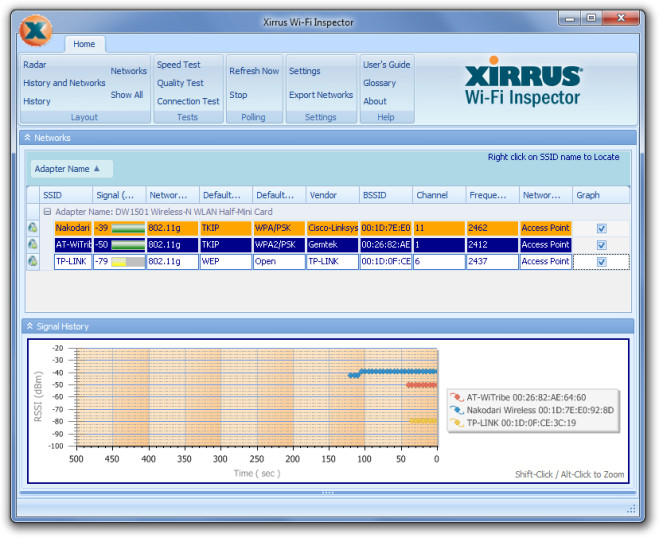Viewport: 660px width, 538px height.
Task: Click the Xirrus orb application button
Action: [35, 30]
